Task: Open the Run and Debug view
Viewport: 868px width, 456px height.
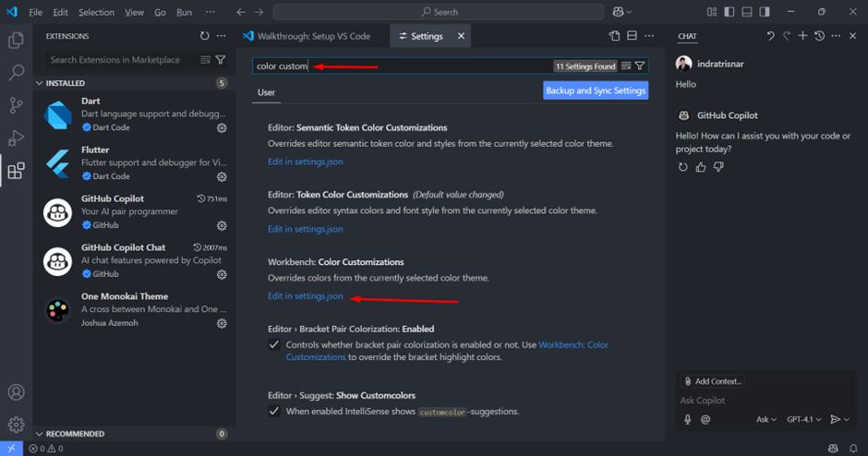Action: click(x=16, y=138)
